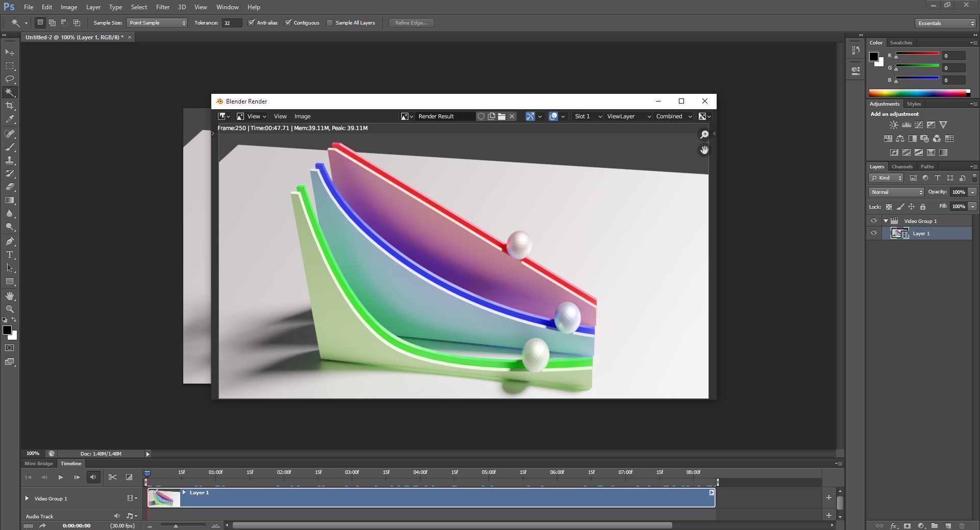The width and height of the screenshot is (980, 530).
Task: Select the Zoom tool in Photoshop toolbar
Action: point(10,309)
